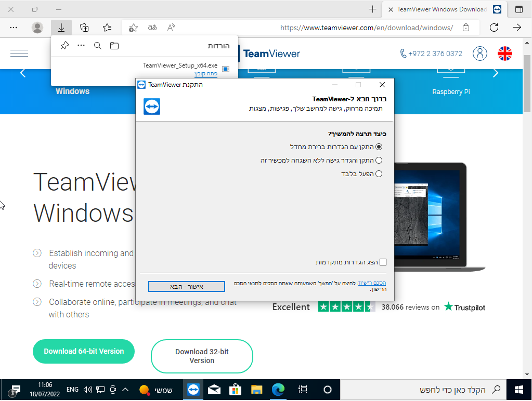This screenshot has height=401, width=532.
Task: Call the +972 2 376 0372 link
Action: pos(431,54)
